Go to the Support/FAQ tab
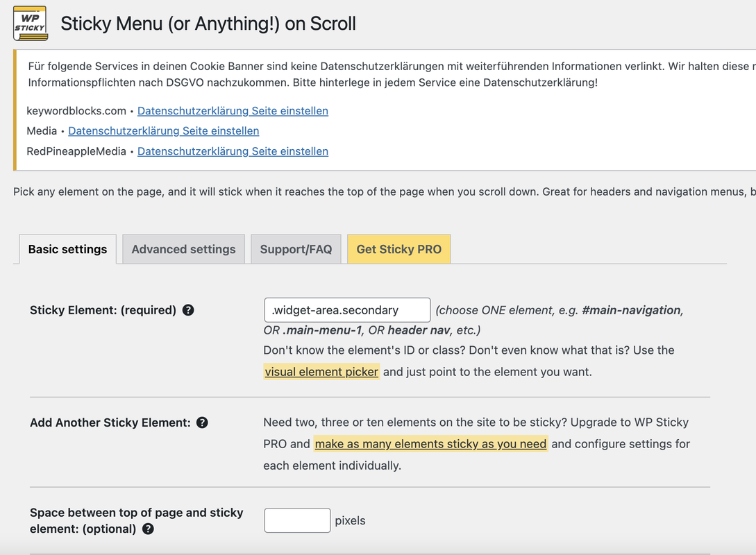The height and width of the screenshot is (555, 756). coord(296,249)
